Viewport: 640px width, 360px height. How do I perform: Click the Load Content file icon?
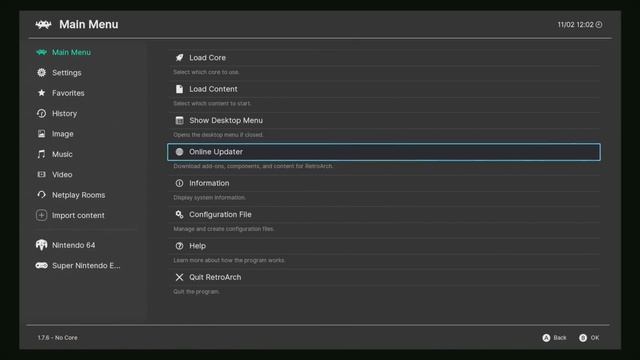pos(179,89)
